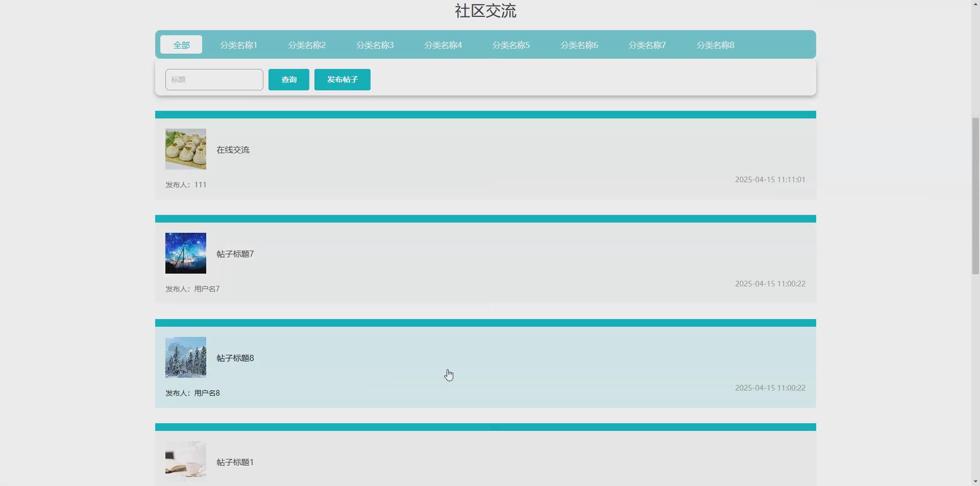This screenshot has height=486, width=980.
Task: Click the snowy trees thumbnail
Action: point(186,357)
